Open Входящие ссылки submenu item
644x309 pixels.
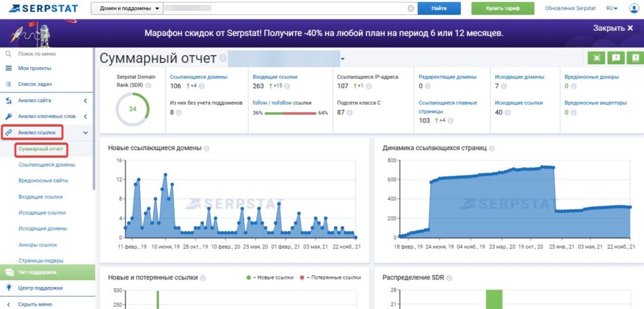click(x=41, y=197)
